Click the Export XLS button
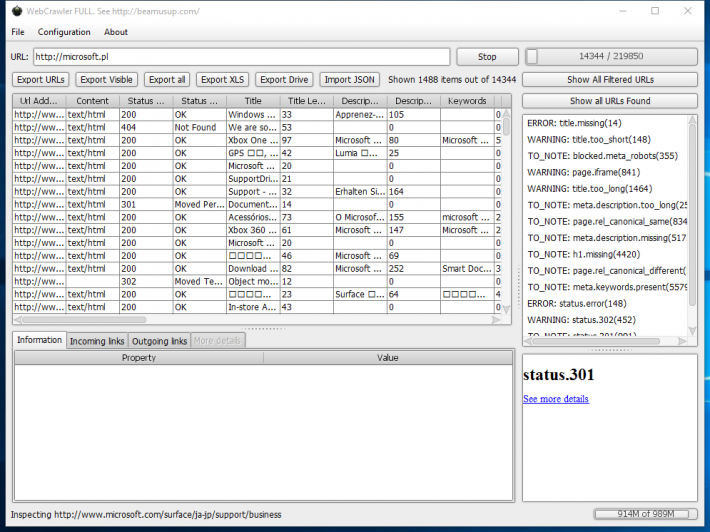This screenshot has height=532, width=710. 222,80
